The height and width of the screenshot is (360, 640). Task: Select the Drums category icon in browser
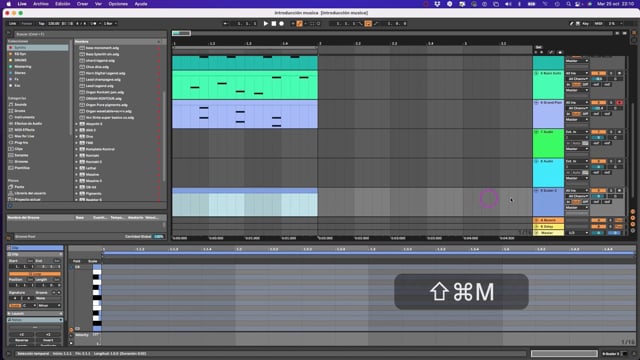pos(11,111)
